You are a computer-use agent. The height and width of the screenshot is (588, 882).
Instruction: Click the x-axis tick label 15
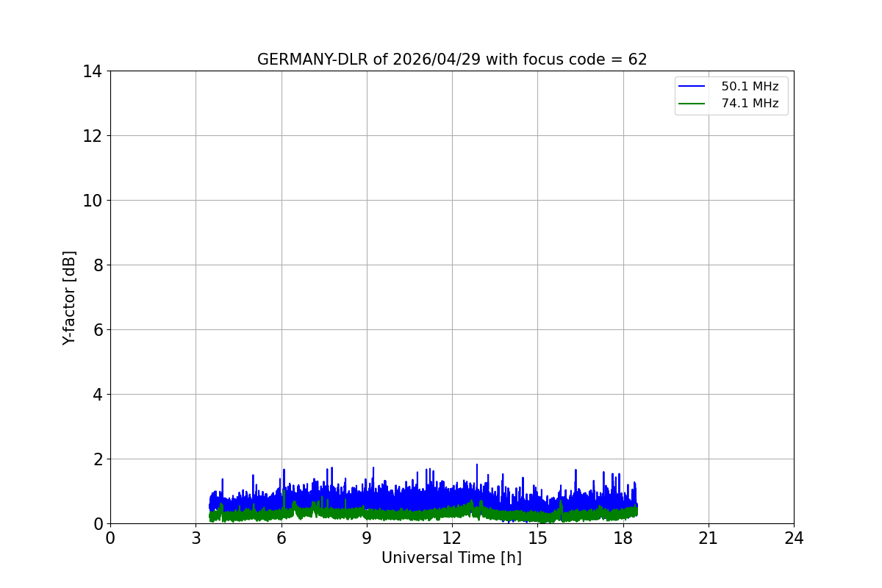[x=537, y=538]
